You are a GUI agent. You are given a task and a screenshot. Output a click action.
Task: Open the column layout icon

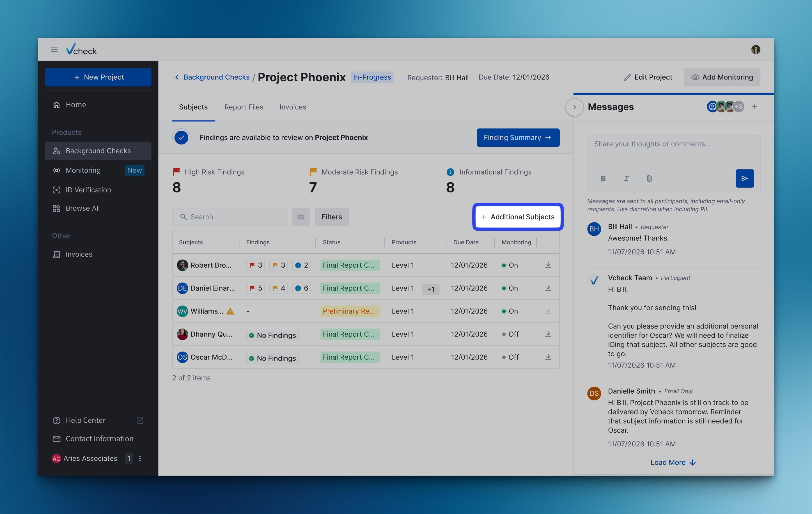pyautogui.click(x=301, y=217)
